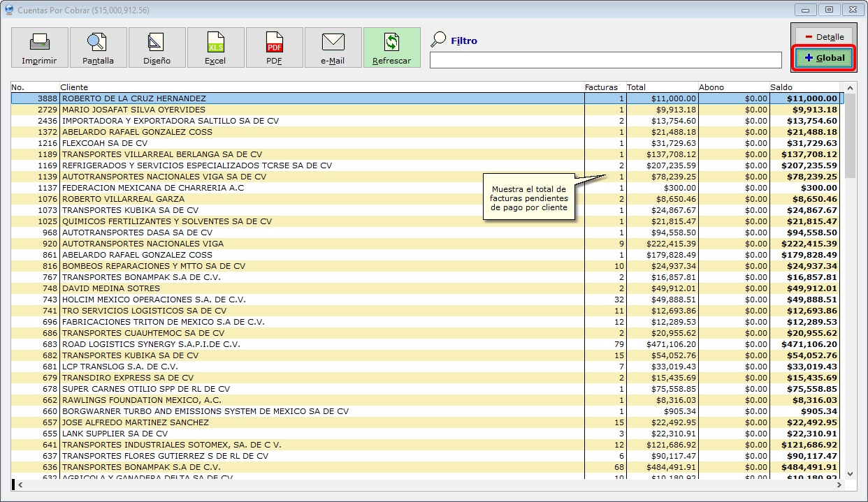Refresh the list with Refrescar
Viewport: 868px width, 502px height.
click(391, 47)
